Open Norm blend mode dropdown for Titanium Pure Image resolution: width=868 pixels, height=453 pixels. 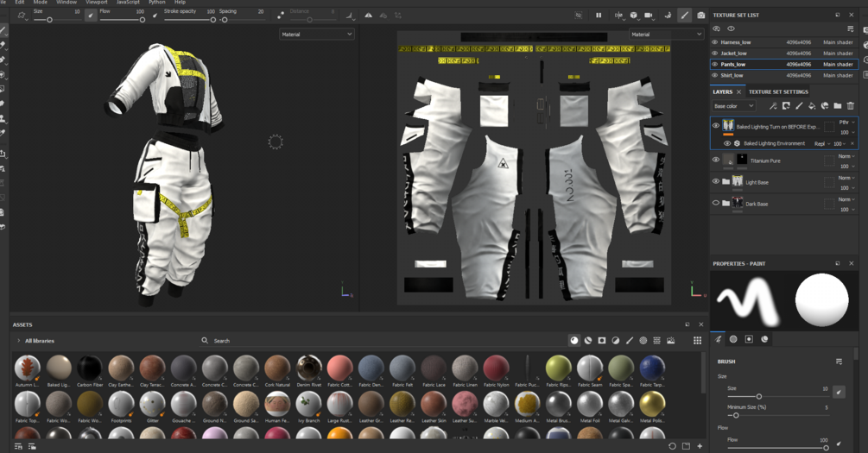[847, 156]
